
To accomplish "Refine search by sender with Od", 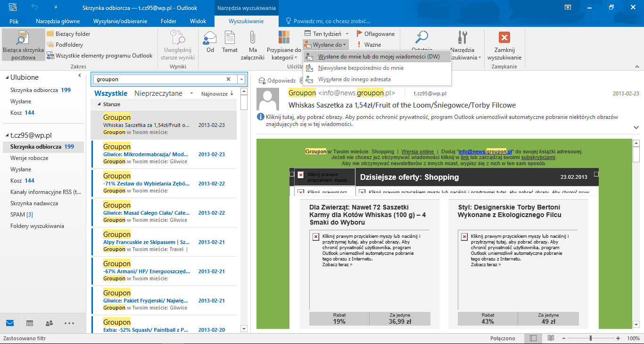I will click(210, 42).
